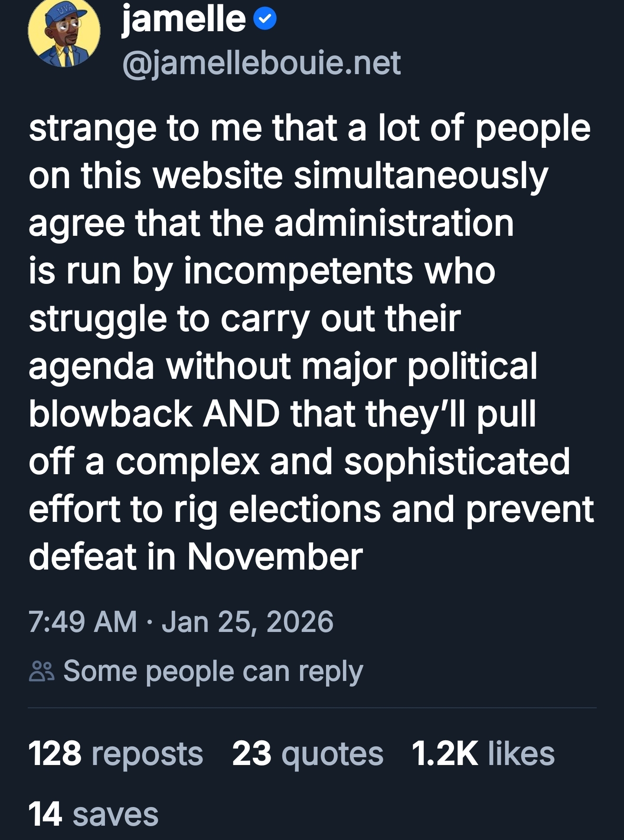Visit the @jamellebouie.net handle

[x=261, y=64]
